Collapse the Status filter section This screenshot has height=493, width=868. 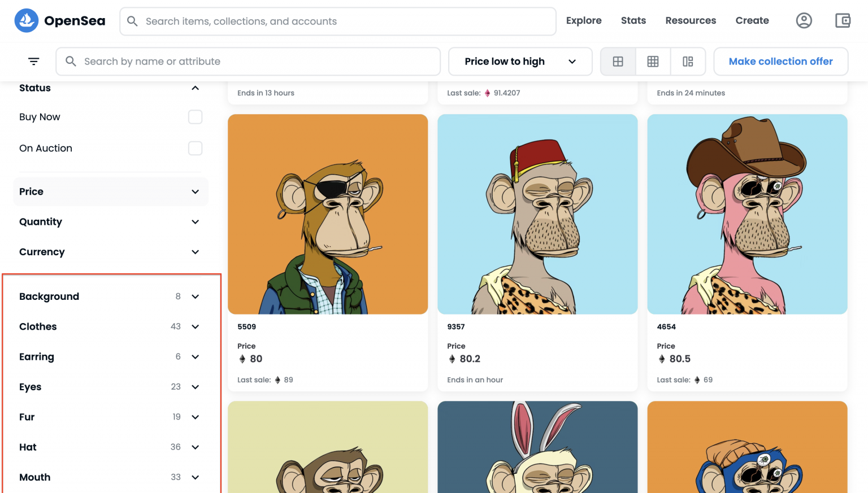(195, 88)
